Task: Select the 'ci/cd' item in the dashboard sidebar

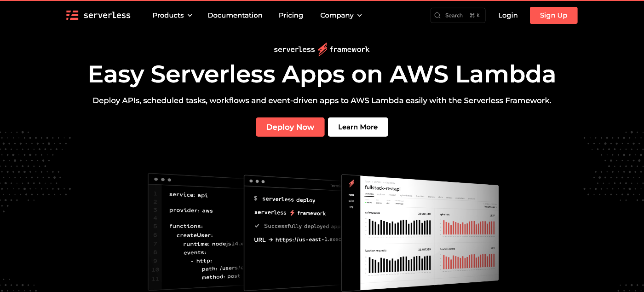Action: pos(351,200)
